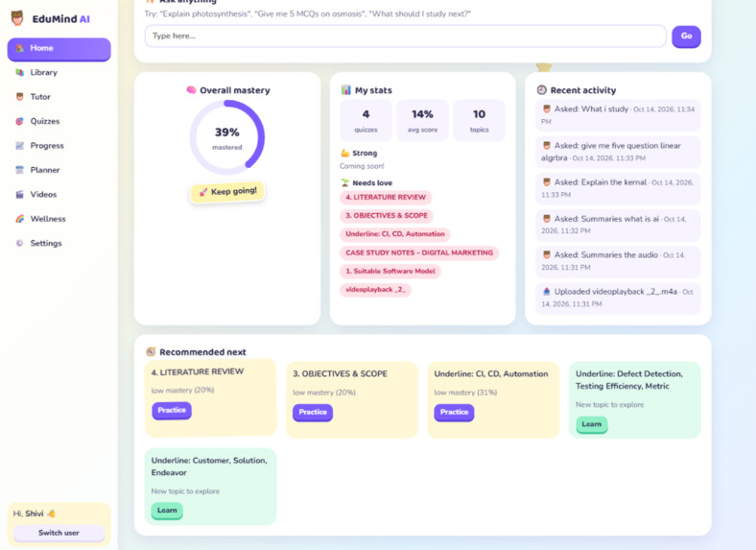The height and width of the screenshot is (550, 756).
Task: Click the Progress chart icon
Action: click(20, 145)
